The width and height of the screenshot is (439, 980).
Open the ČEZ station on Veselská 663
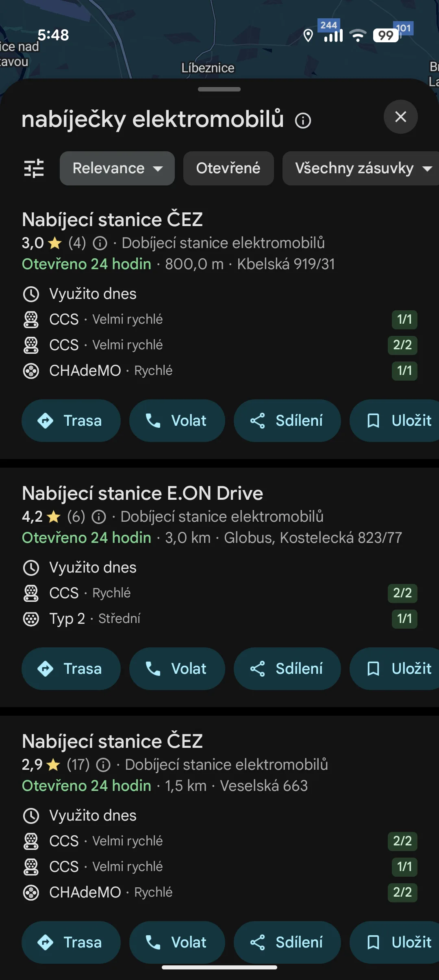tap(112, 741)
